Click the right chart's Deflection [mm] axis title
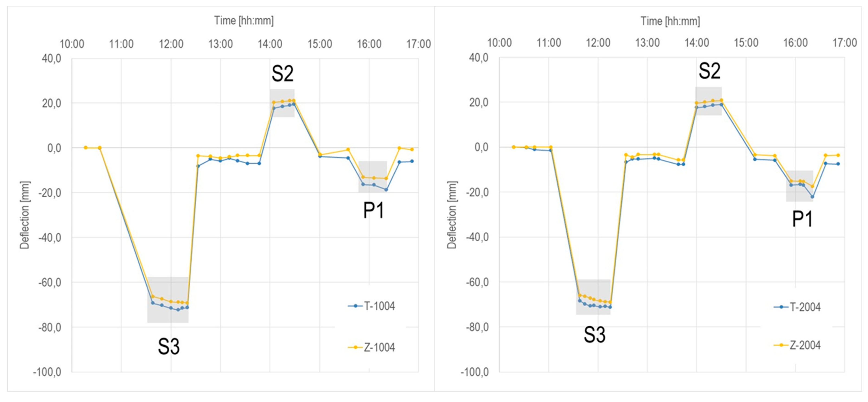This screenshot has height=402, width=868. [452, 215]
